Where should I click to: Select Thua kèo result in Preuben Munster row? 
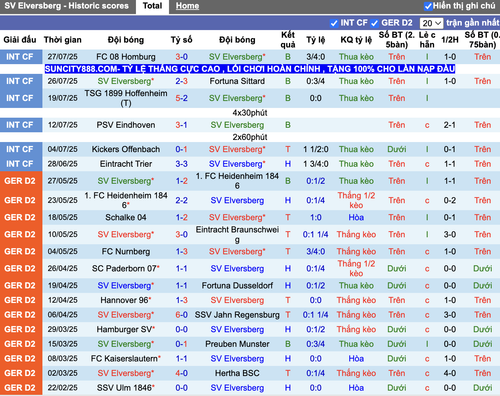tap(356, 344)
